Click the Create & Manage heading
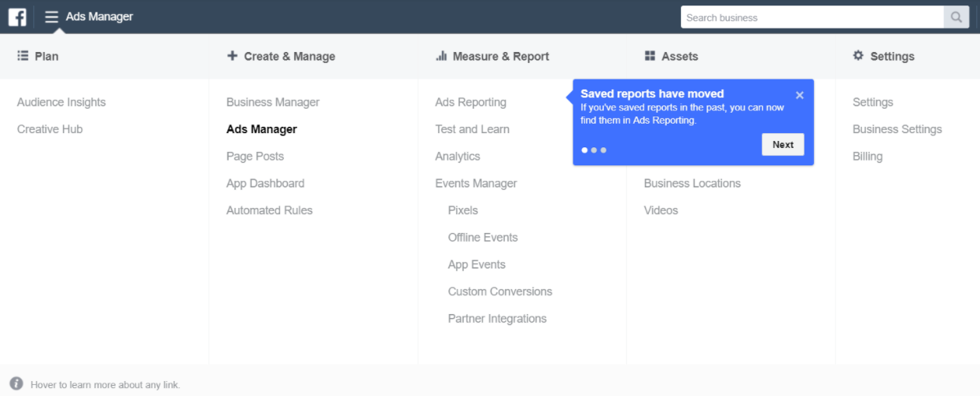Viewport: 980px width, 396px height. click(x=289, y=57)
